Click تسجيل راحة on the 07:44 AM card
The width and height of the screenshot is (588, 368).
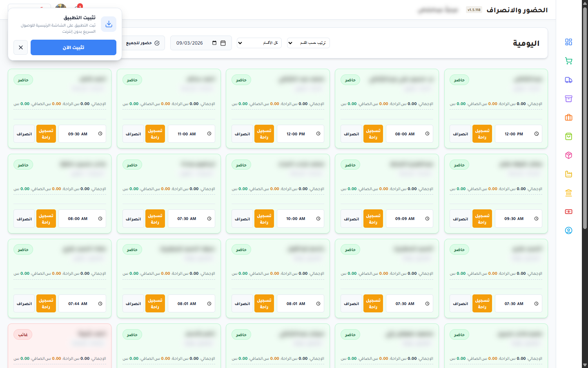[x=46, y=303]
